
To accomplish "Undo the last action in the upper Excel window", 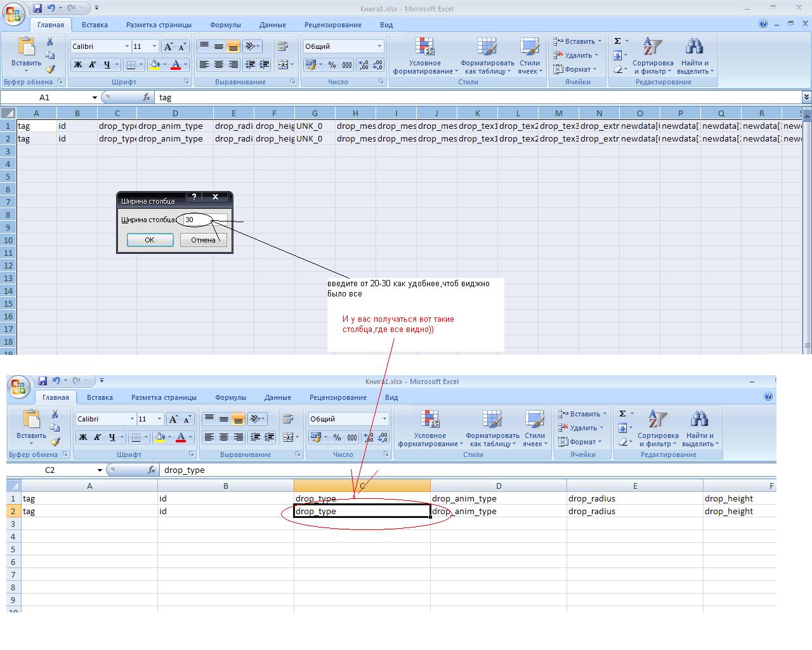I will 51,8.
